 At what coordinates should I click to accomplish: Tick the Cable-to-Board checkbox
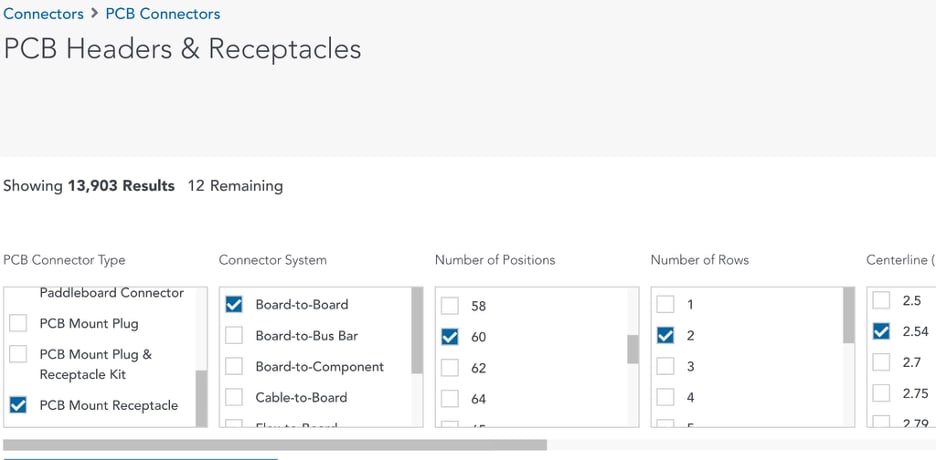[234, 397]
